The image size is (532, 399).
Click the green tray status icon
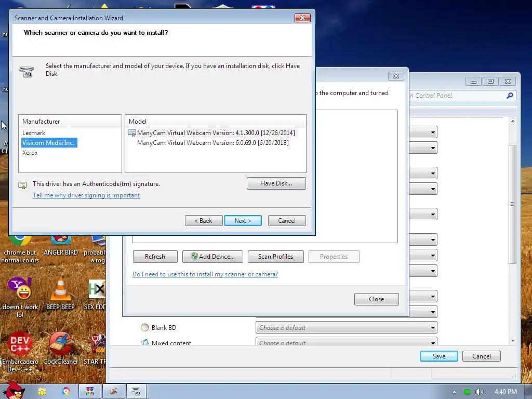click(x=467, y=392)
